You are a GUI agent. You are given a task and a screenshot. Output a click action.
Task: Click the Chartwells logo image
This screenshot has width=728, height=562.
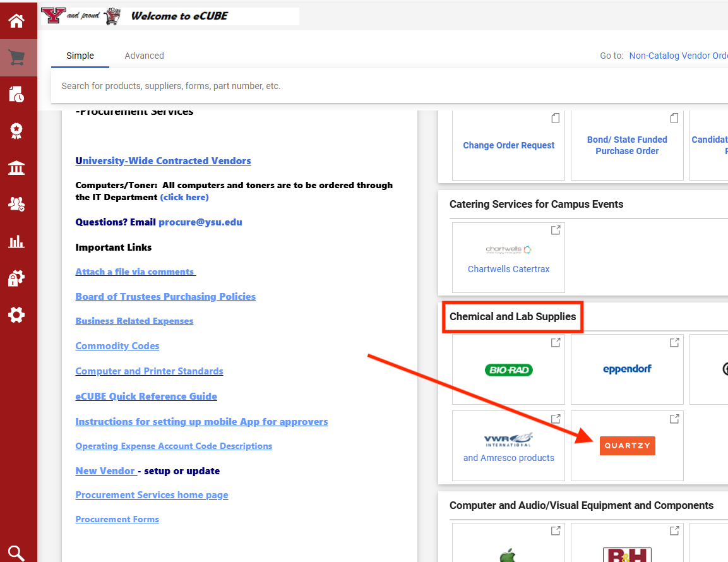[x=508, y=249]
